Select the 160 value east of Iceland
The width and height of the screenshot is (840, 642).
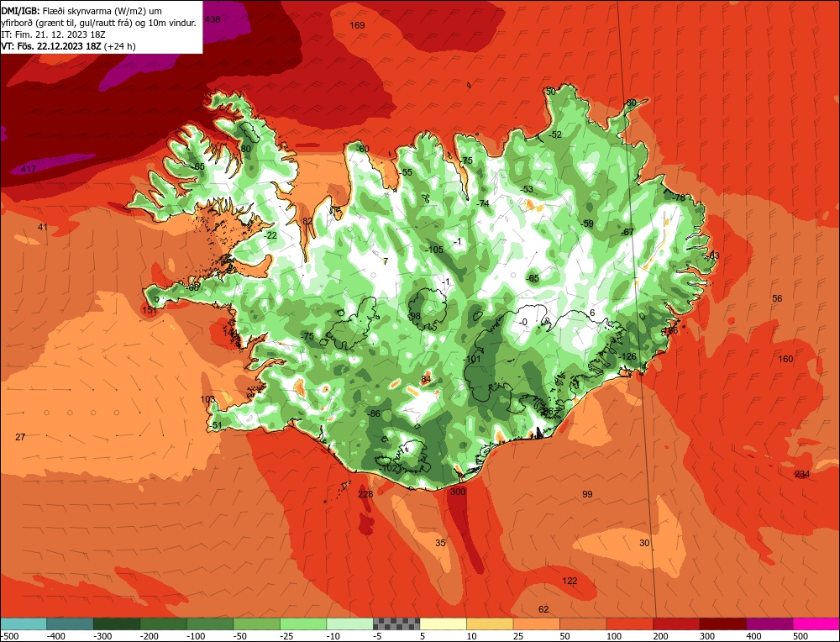click(x=785, y=359)
